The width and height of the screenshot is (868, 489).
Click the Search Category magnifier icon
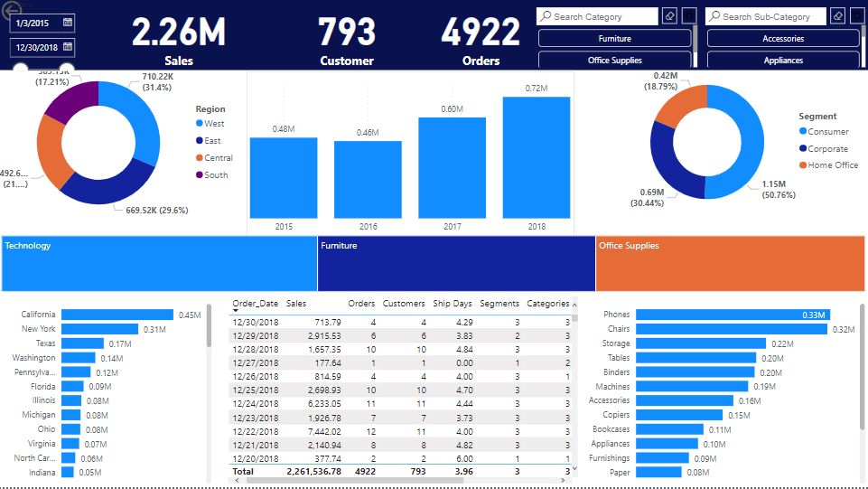(x=546, y=16)
